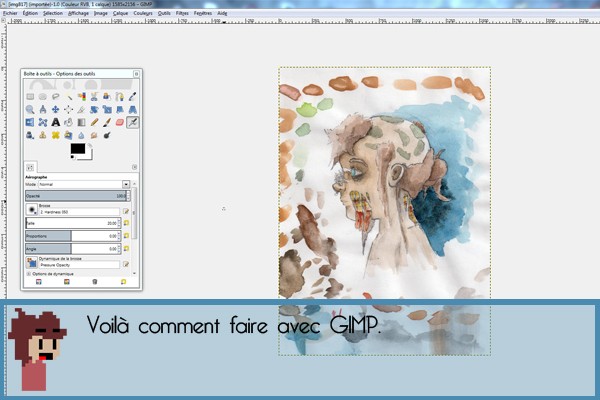Open the Mode Normal dropdown
Screen dimensions: 600x400
click(84, 184)
